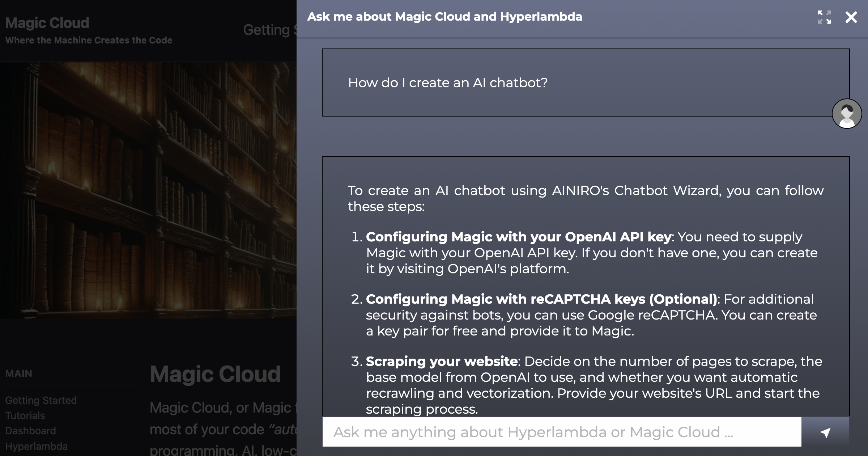Click the 'Ask me about Magic Cloud and Hyperlambda' header
The height and width of the screenshot is (456, 868).
(445, 17)
